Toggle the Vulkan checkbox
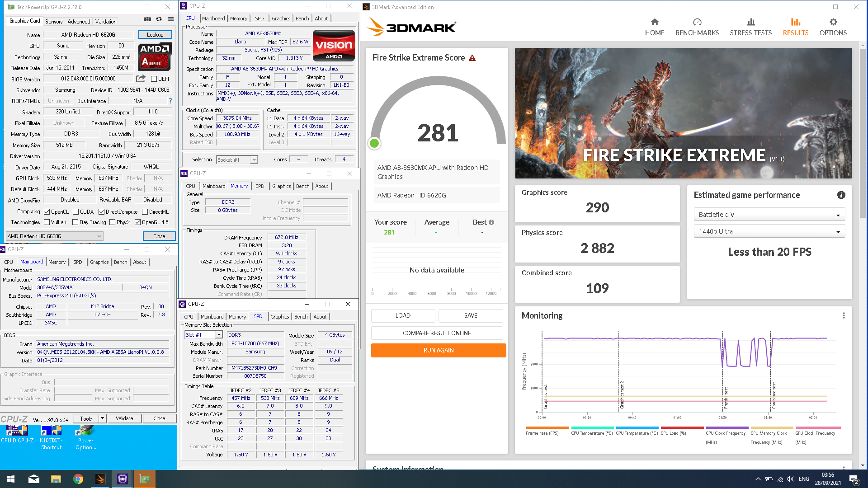This screenshot has width=868, height=488. click(x=47, y=222)
